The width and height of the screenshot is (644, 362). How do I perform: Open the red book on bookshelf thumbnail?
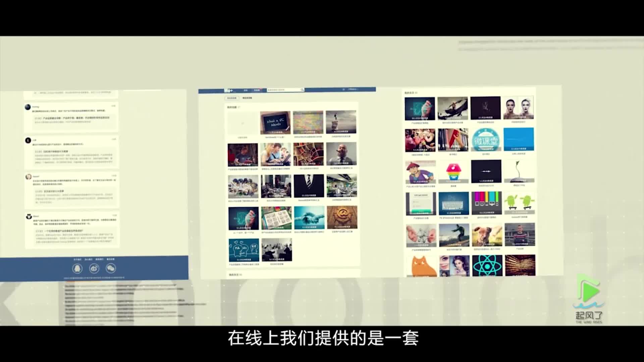[x=453, y=140]
